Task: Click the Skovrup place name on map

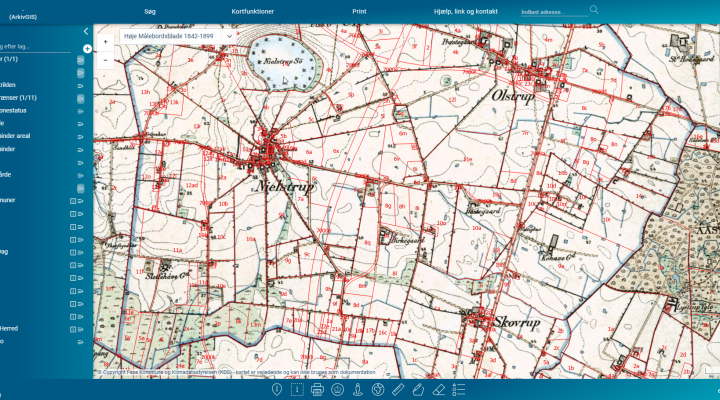Action: click(x=517, y=322)
